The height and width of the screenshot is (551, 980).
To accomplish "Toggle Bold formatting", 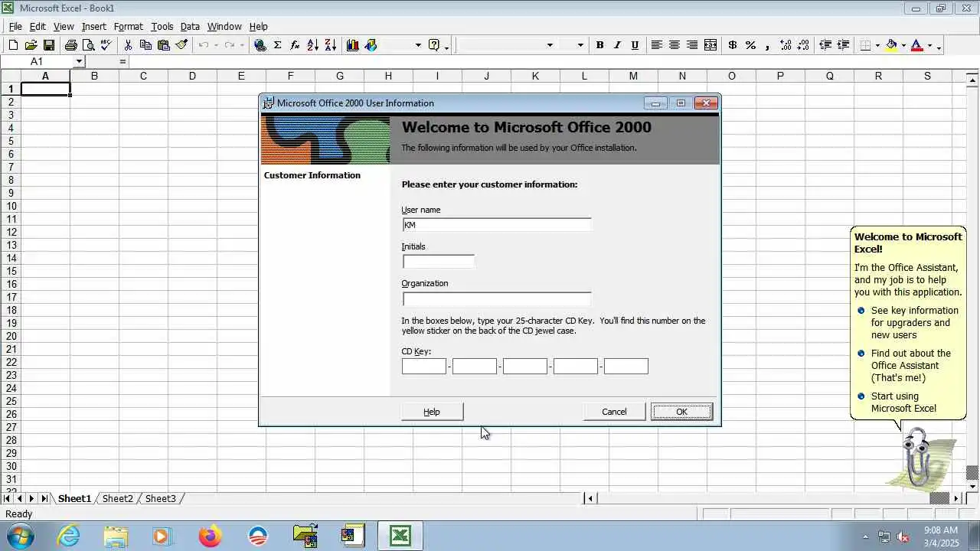I will [599, 45].
